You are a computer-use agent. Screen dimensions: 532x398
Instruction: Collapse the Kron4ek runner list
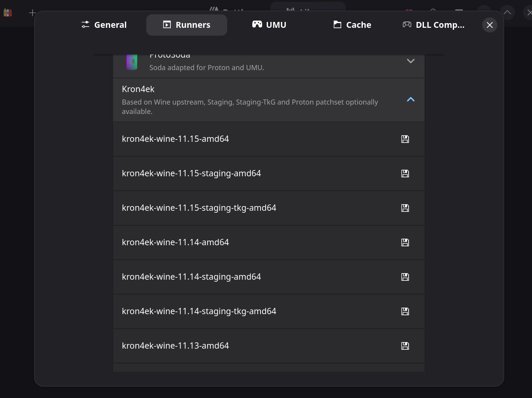click(x=411, y=99)
